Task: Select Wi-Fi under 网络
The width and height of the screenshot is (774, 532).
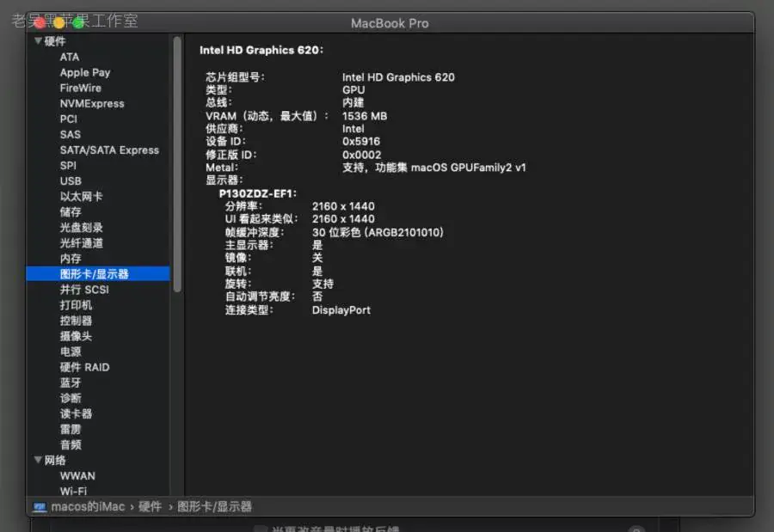Action: click(73, 491)
